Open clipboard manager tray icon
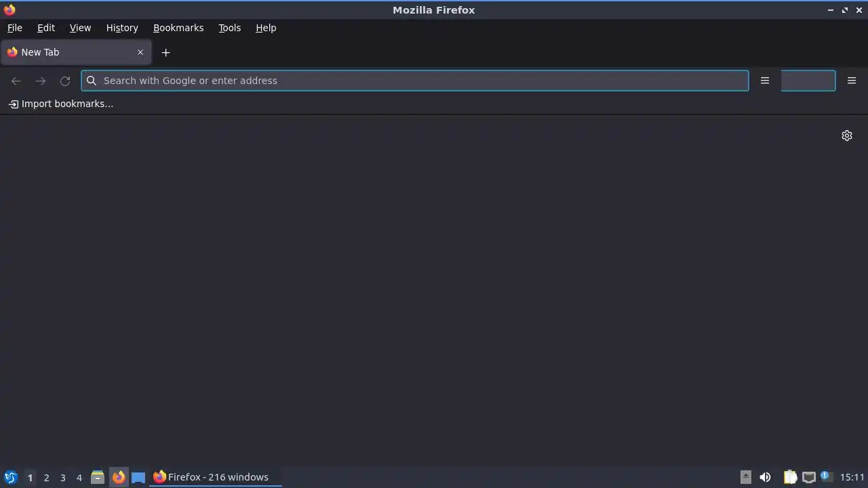Image resolution: width=868 pixels, height=488 pixels. point(790,477)
